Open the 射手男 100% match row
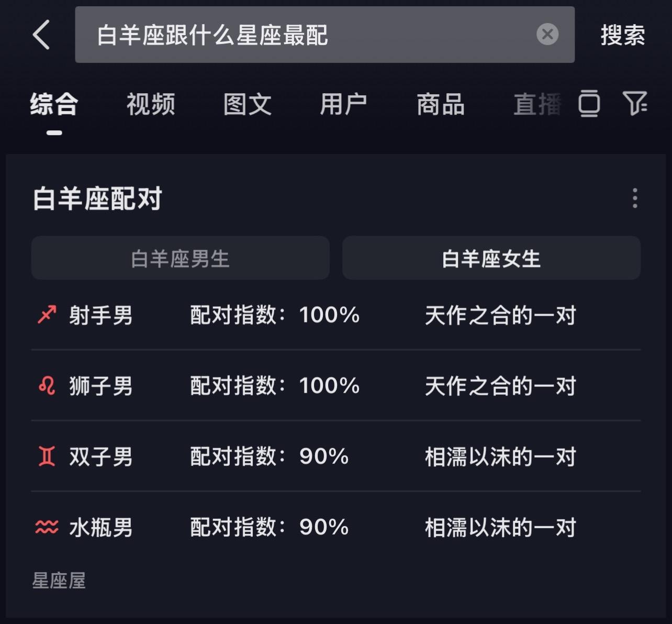This screenshot has height=624, width=672. [x=336, y=315]
